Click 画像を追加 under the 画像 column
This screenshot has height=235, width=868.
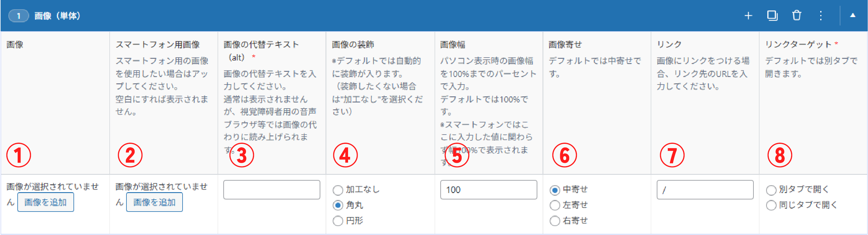45,202
